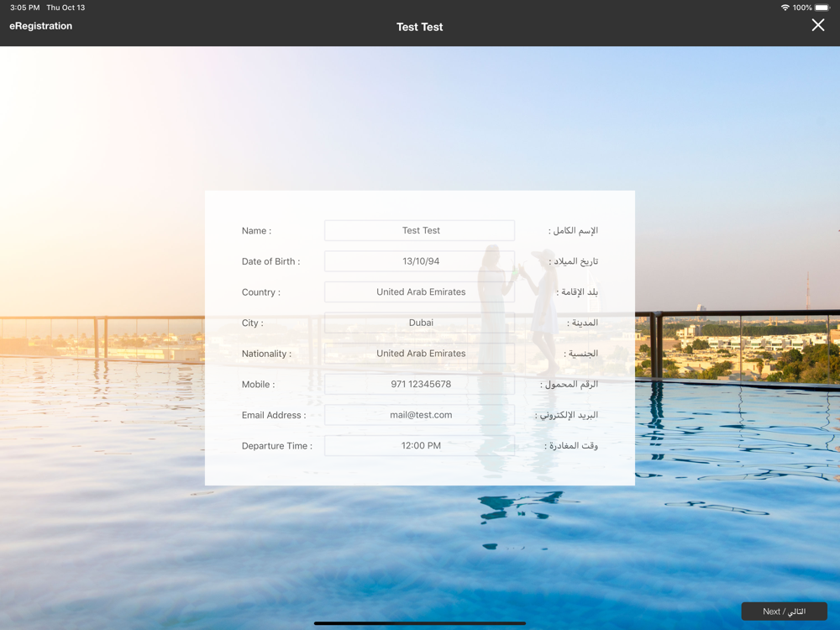Click the Name : label
Viewport: 840px width, 630px height.
pos(256,231)
